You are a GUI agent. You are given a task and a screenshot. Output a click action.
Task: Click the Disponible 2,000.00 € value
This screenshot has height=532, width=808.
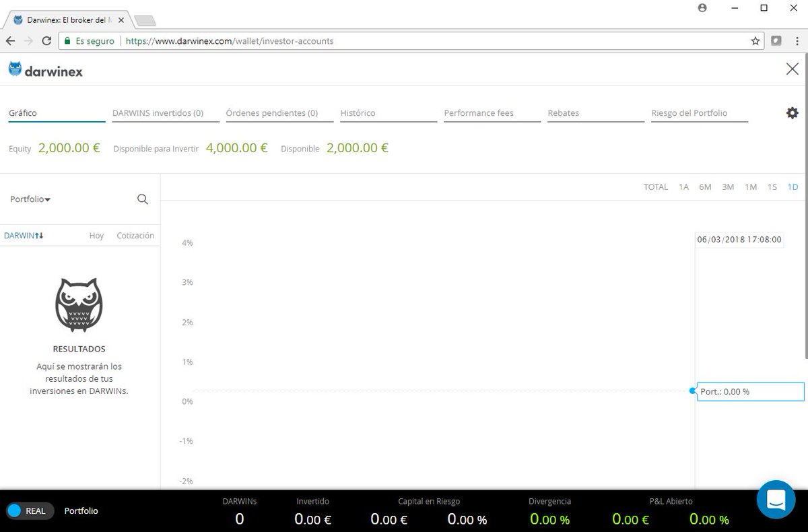358,148
